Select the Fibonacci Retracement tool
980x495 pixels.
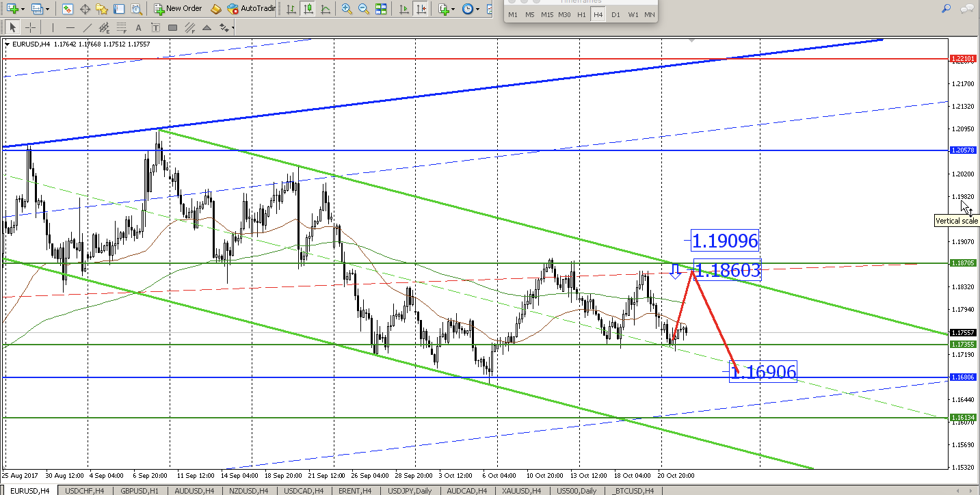[122, 27]
